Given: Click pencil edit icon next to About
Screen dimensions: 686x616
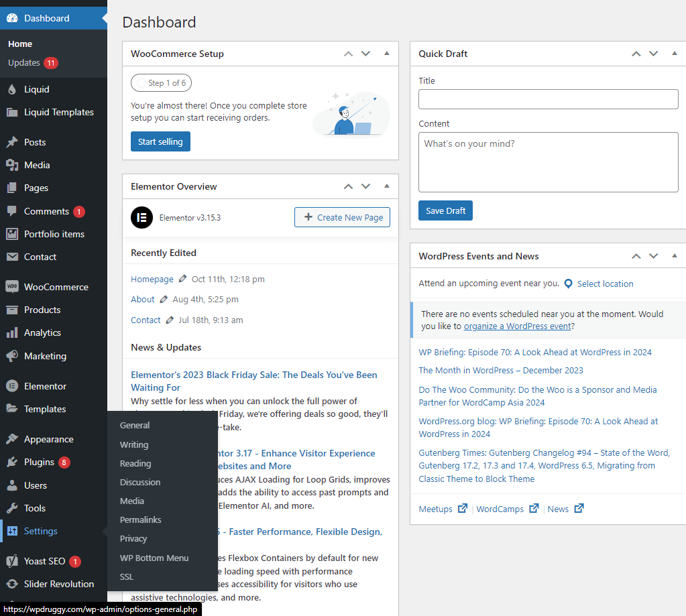Looking at the screenshot, I should pyautogui.click(x=164, y=299).
